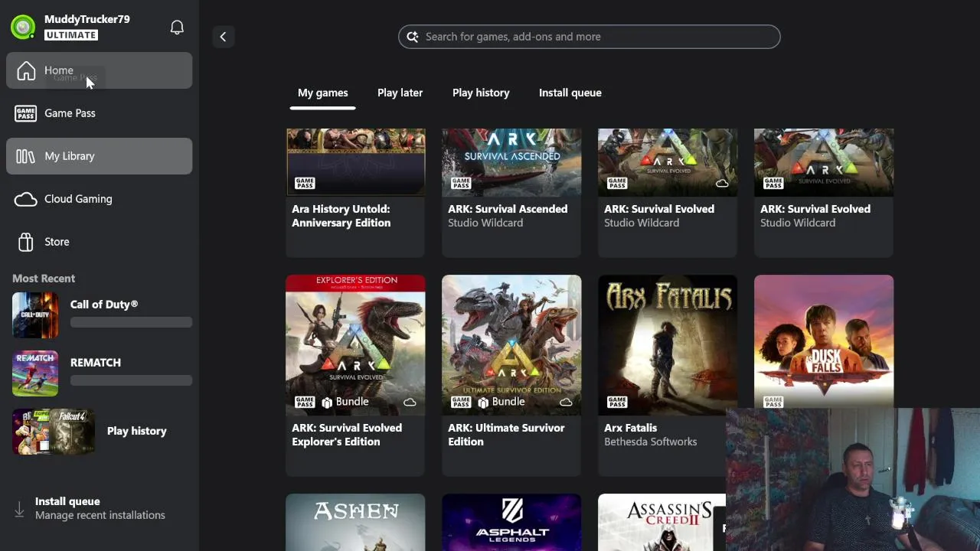Click Manage recent installations link
Image resolution: width=980 pixels, height=551 pixels.
pos(100,515)
